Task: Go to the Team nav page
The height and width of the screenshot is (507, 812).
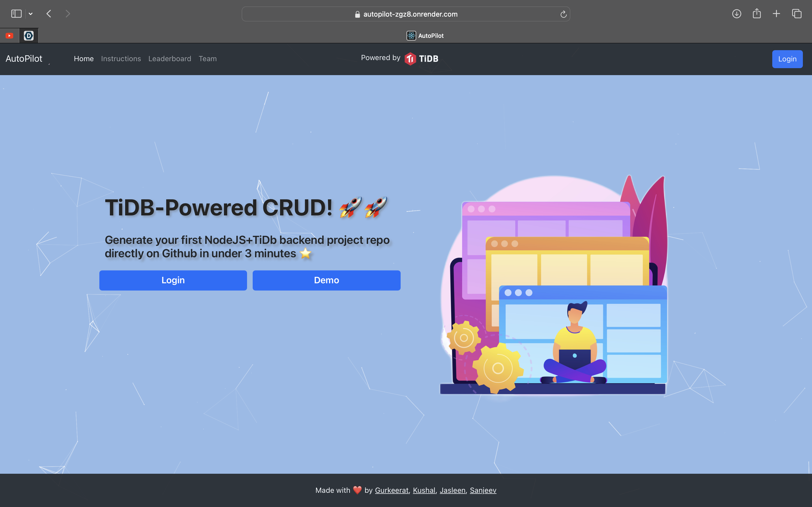Action: [x=207, y=59]
